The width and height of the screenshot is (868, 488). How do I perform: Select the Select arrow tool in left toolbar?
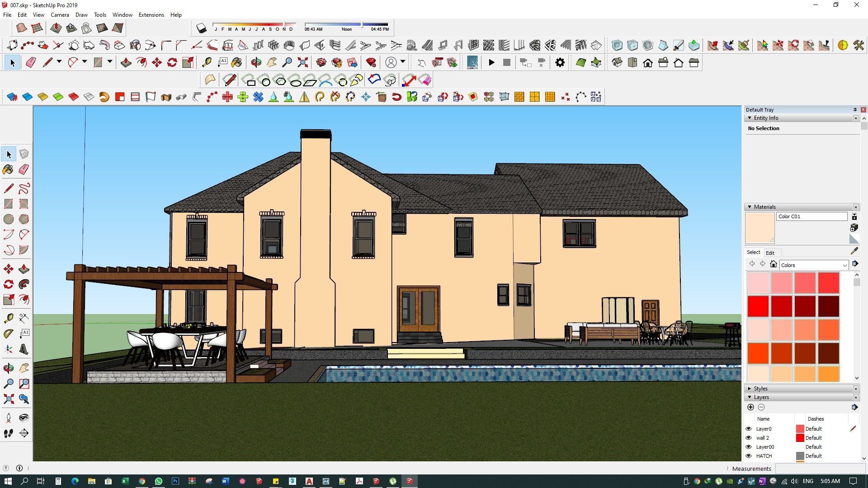(x=8, y=154)
